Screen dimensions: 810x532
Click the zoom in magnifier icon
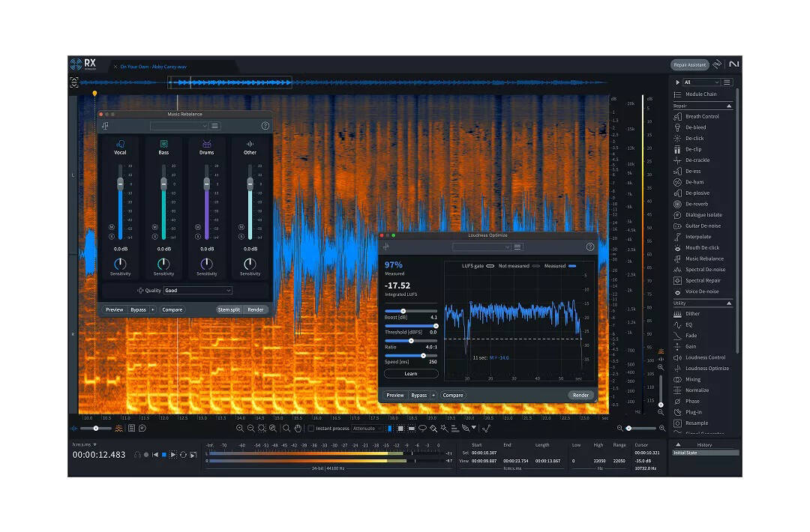click(x=240, y=428)
